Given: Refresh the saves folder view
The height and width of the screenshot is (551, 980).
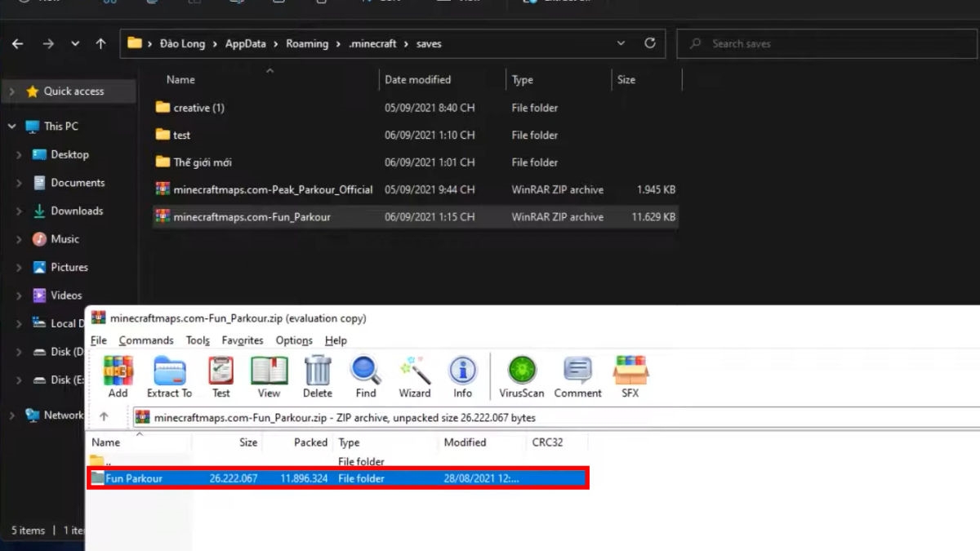Looking at the screenshot, I should (x=650, y=44).
